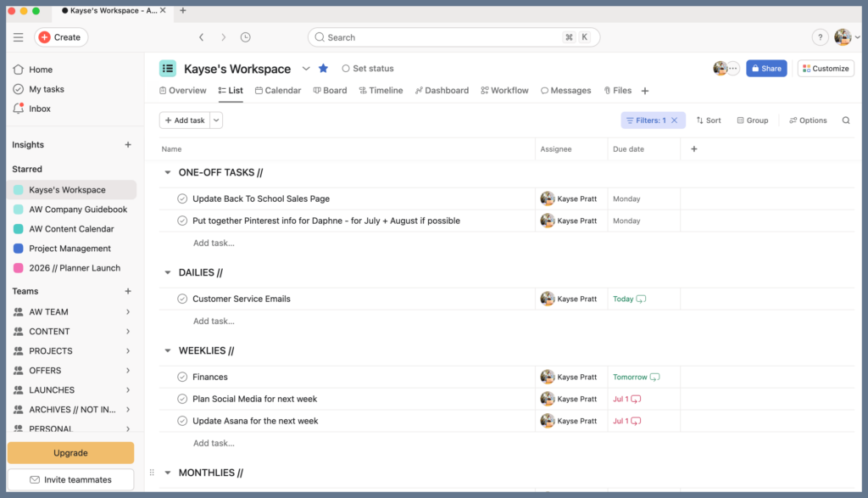The height and width of the screenshot is (498, 868).
Task: Go forward with the right arrow
Action: (223, 37)
